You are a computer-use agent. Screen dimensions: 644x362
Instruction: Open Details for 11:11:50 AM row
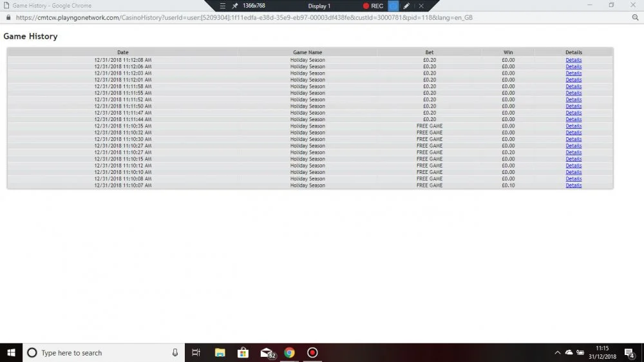pos(573,106)
